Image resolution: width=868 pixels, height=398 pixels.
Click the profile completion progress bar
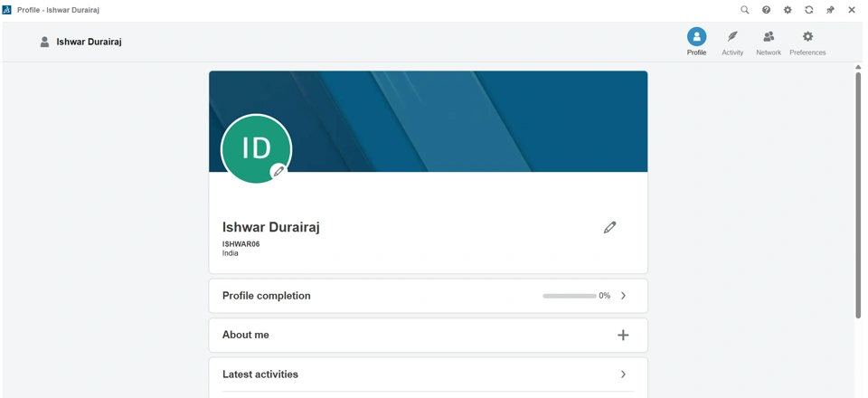pyautogui.click(x=570, y=296)
